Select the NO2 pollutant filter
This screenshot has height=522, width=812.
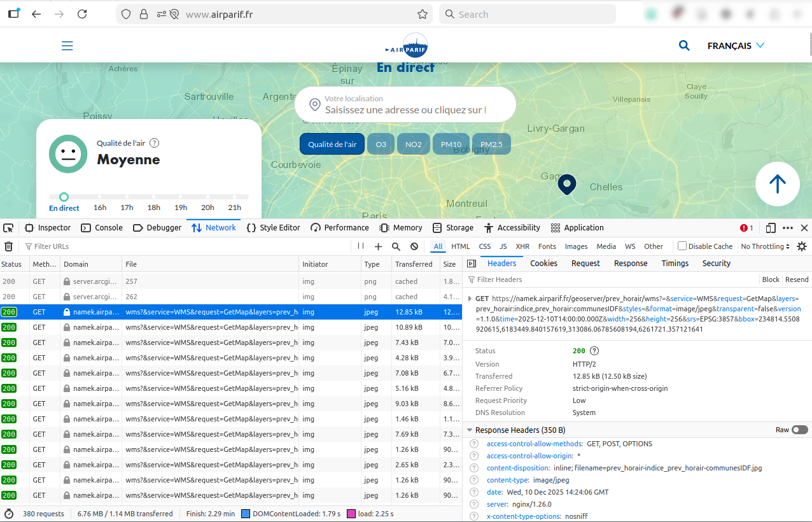point(414,145)
